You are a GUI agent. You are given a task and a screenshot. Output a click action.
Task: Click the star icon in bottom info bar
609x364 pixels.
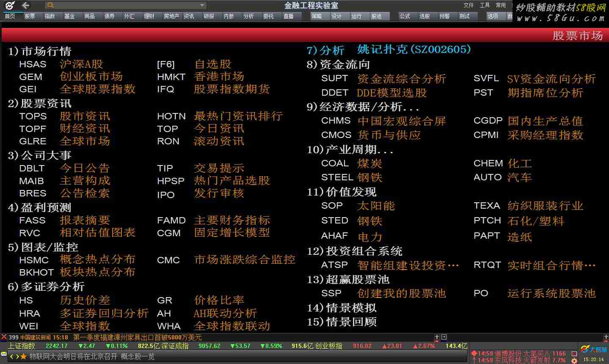24,356
